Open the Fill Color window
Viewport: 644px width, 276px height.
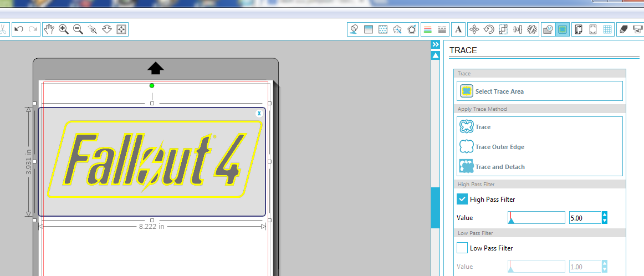(x=354, y=29)
